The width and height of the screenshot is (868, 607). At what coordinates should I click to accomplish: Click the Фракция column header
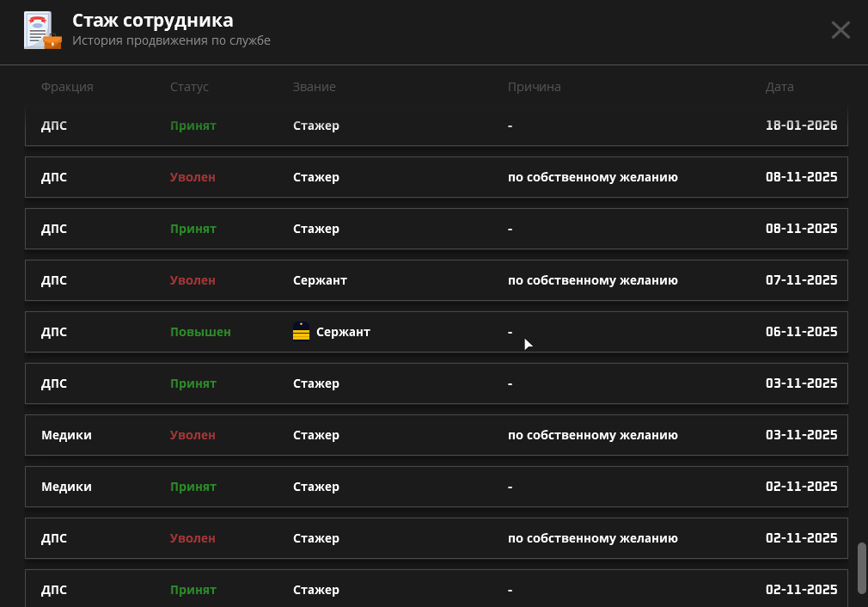pos(67,87)
